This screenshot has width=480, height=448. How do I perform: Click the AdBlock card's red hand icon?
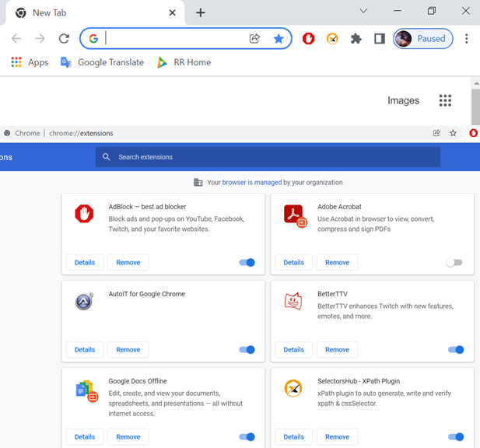(84, 214)
